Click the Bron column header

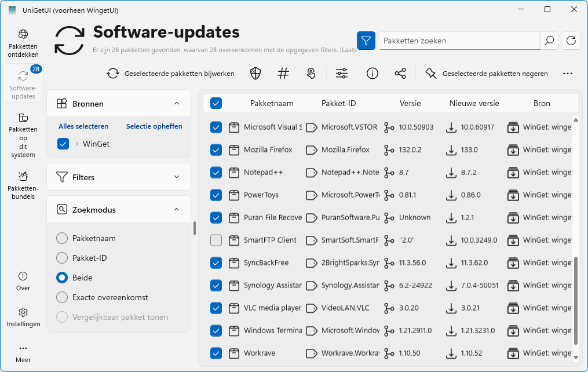pos(542,104)
